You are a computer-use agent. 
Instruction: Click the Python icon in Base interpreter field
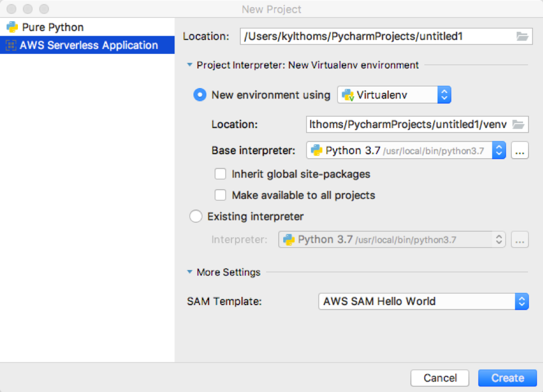pos(317,150)
